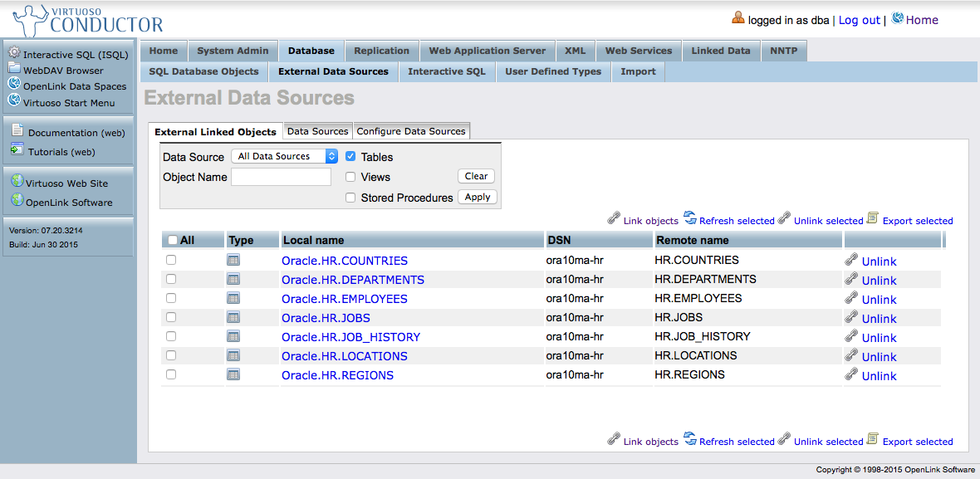980x479 pixels.
Task: Uncheck the Tables checkbox
Action: pos(350,156)
